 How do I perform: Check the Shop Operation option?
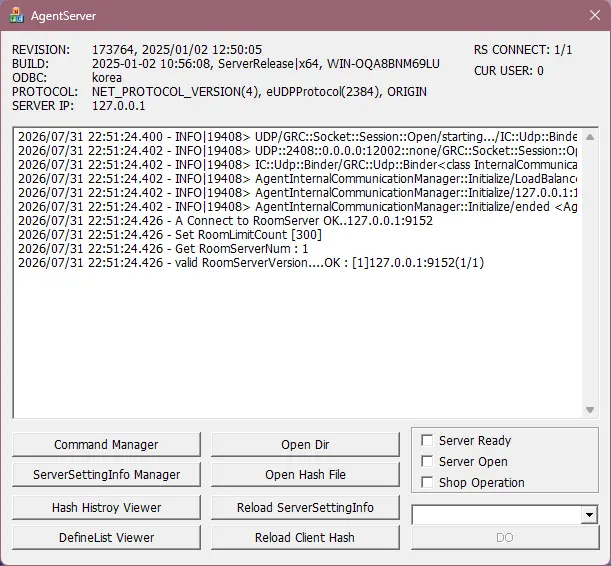[x=427, y=483]
